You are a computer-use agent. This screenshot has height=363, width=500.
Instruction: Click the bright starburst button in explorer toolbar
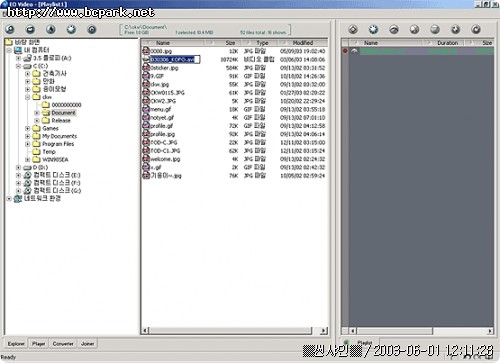pyautogui.click(x=71, y=30)
